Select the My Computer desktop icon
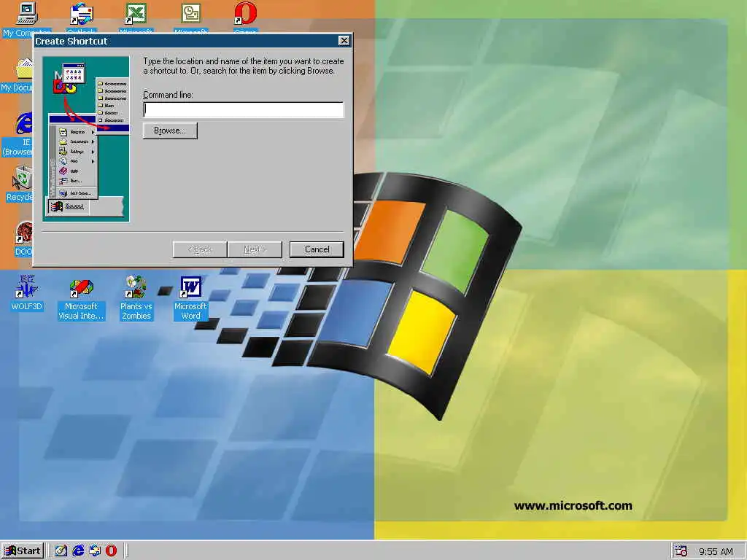This screenshot has height=560, width=747. point(26,13)
